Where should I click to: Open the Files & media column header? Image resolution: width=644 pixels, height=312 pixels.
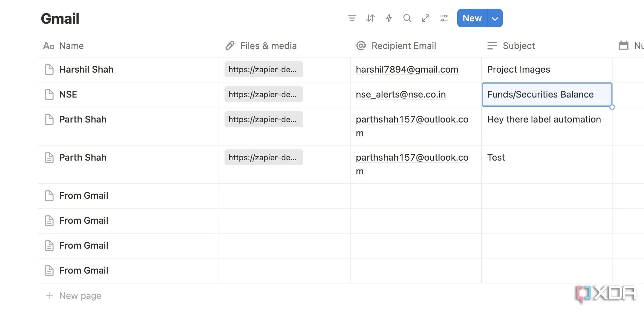[285, 46]
